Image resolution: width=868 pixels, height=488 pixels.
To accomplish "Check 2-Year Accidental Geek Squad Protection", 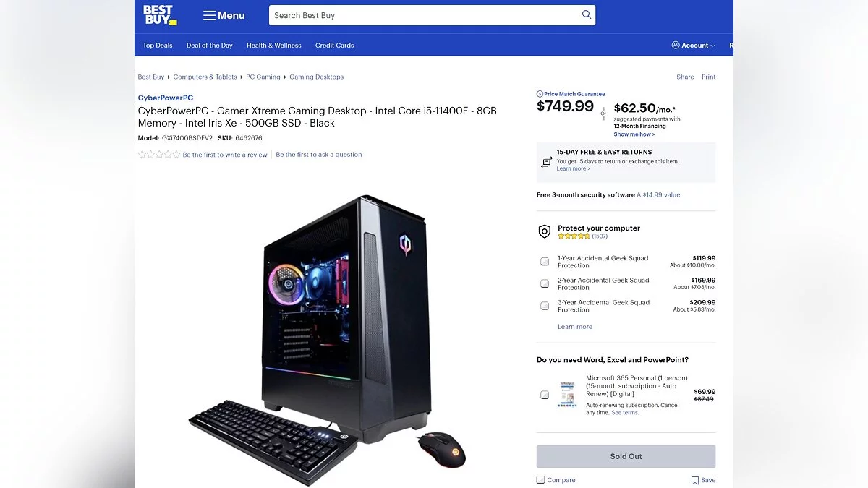I will pos(545,283).
